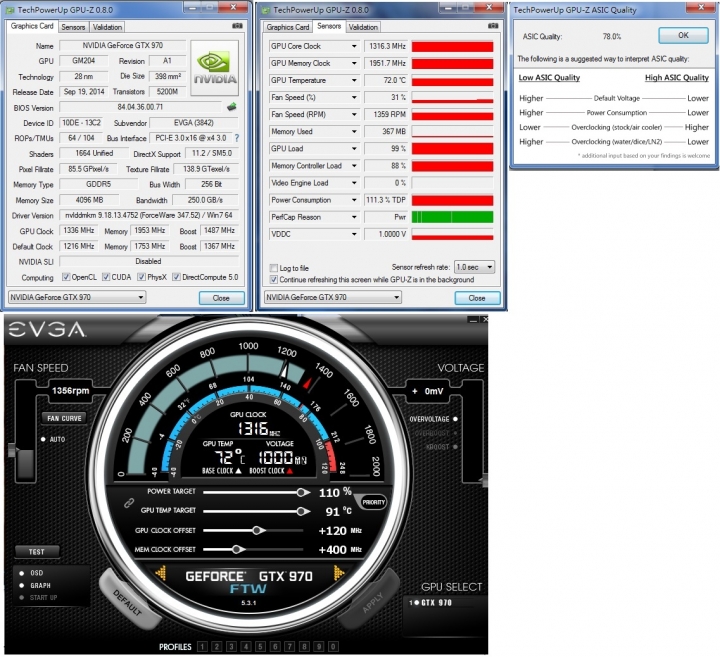Click the Bus Interface question mark icon
The image size is (720, 657).
tap(236, 138)
